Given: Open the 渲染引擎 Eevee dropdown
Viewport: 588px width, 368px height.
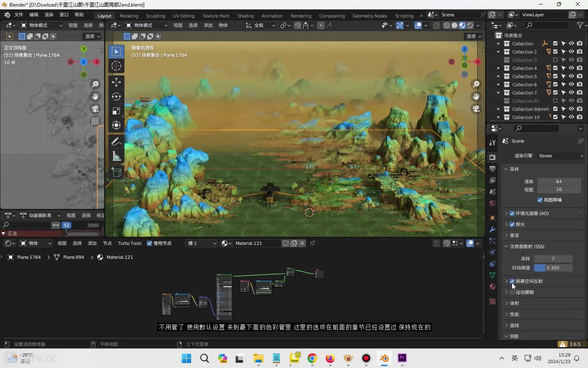Looking at the screenshot, I should coord(561,156).
